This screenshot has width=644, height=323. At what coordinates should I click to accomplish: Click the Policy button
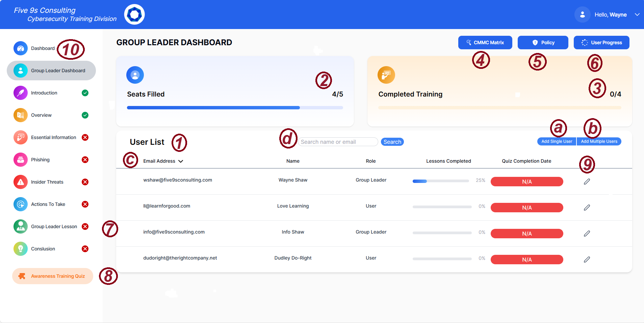point(543,43)
